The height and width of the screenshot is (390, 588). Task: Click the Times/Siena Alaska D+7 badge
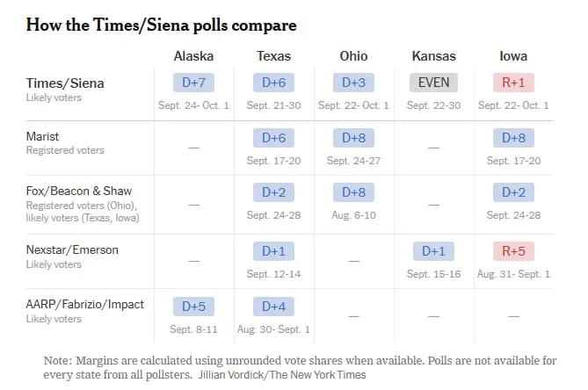pos(193,83)
